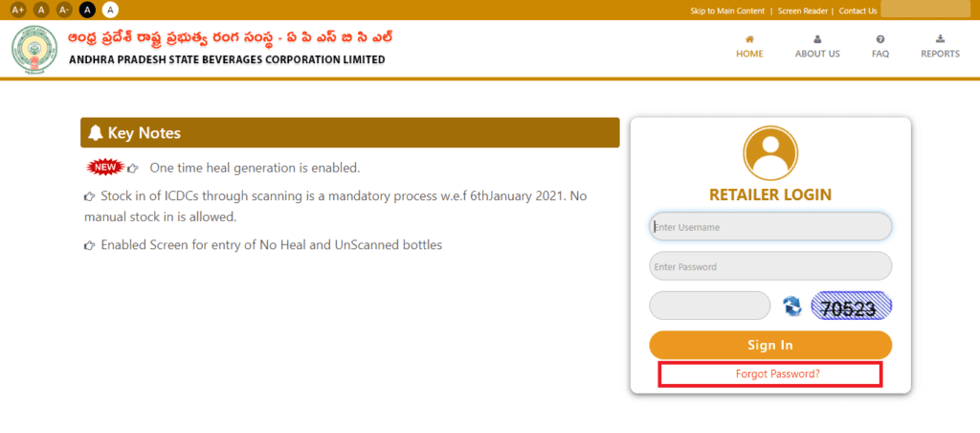Click the red NEW badge icon

pos(105,168)
